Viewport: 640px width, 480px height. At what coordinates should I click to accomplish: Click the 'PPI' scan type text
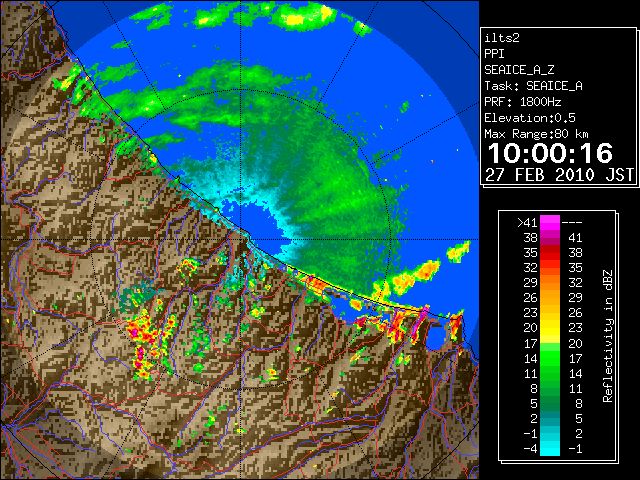(494, 54)
